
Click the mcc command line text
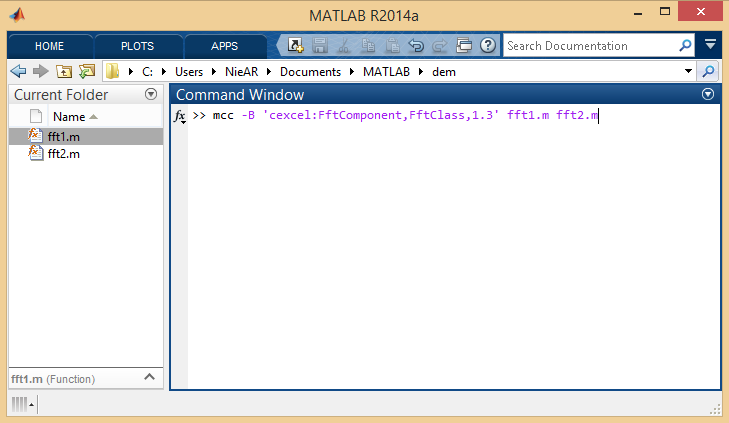click(x=405, y=115)
